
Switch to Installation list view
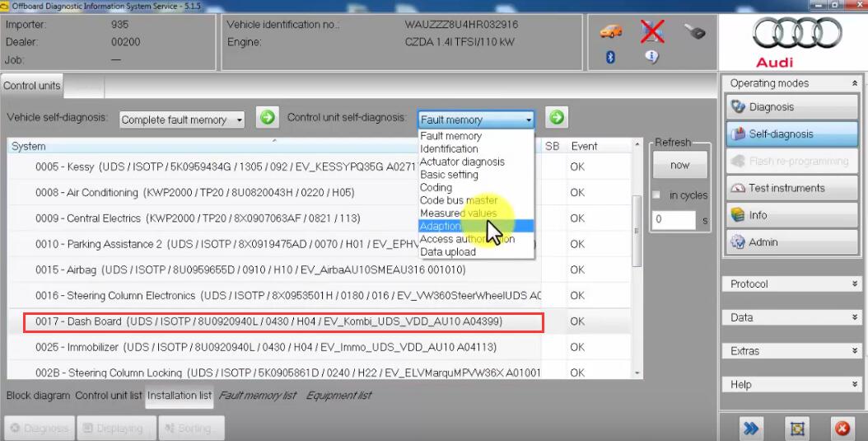tap(180, 396)
